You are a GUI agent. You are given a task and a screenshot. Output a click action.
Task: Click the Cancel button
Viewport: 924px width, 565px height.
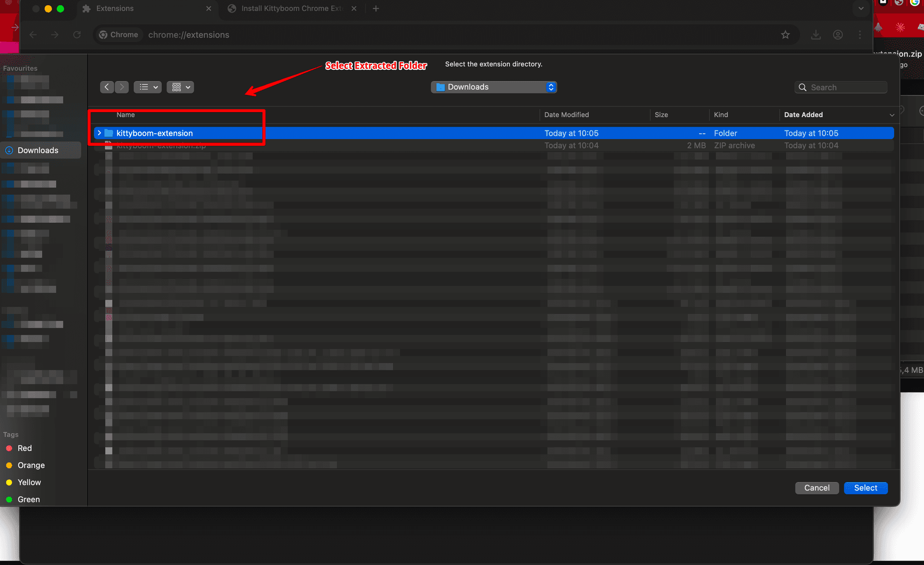(x=817, y=488)
